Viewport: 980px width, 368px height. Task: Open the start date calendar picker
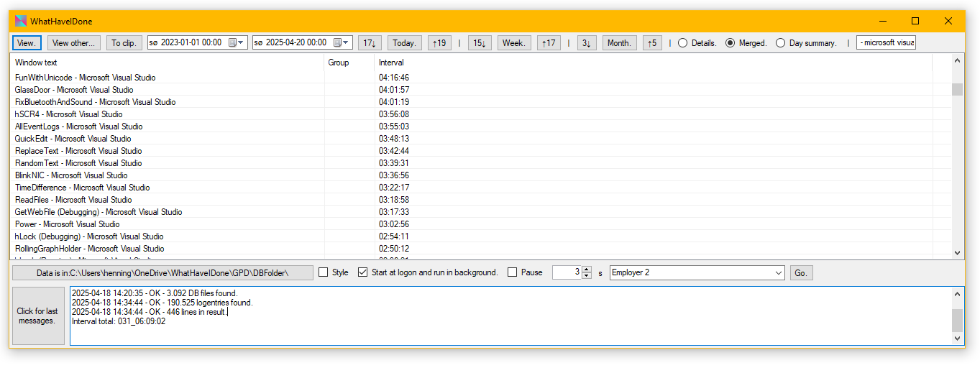[x=236, y=43]
